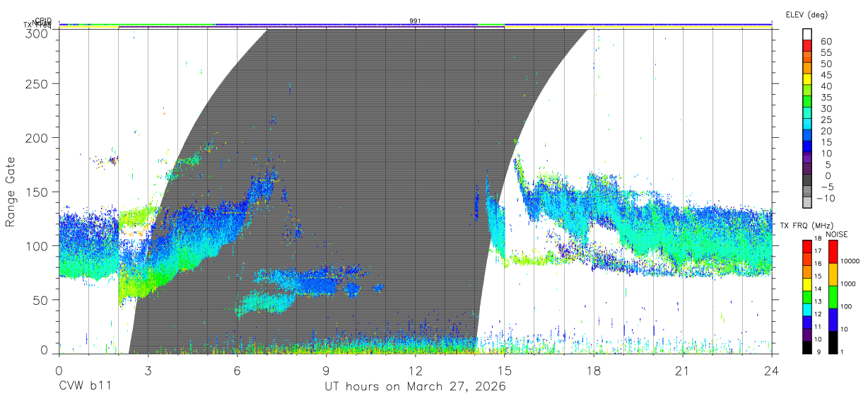Click the red swatch in the NOISE colorbar
Screen dimensions: 868x401
(833, 252)
